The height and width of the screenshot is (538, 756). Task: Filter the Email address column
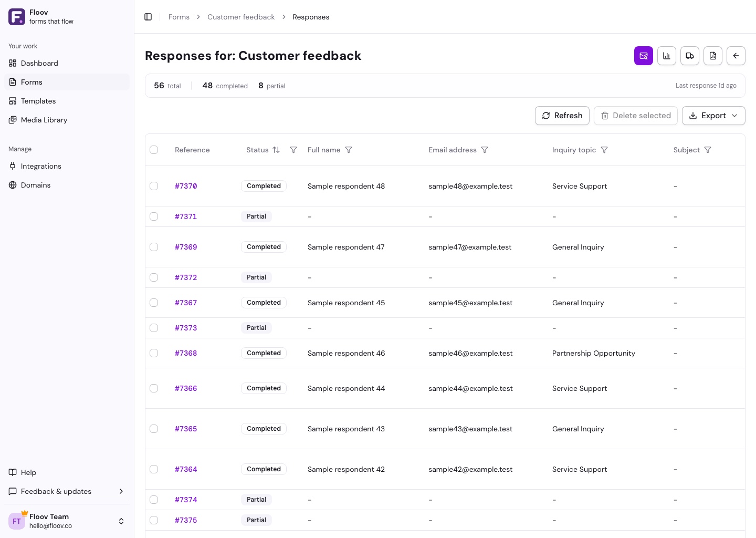(485, 150)
